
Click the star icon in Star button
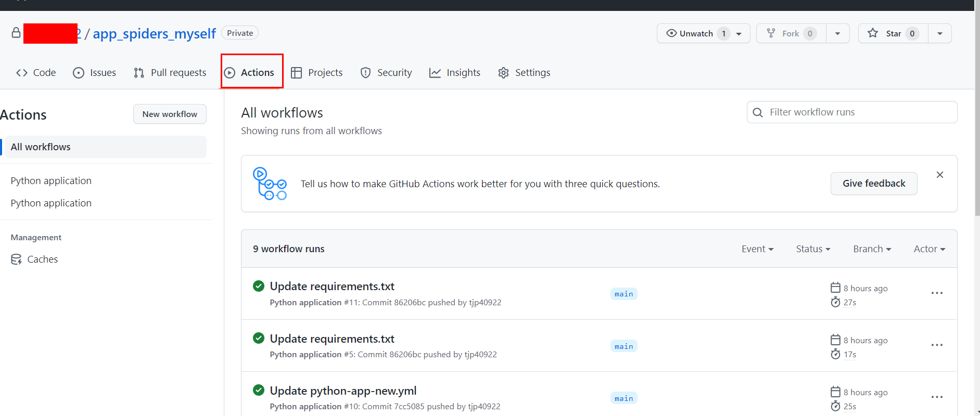pos(873,33)
